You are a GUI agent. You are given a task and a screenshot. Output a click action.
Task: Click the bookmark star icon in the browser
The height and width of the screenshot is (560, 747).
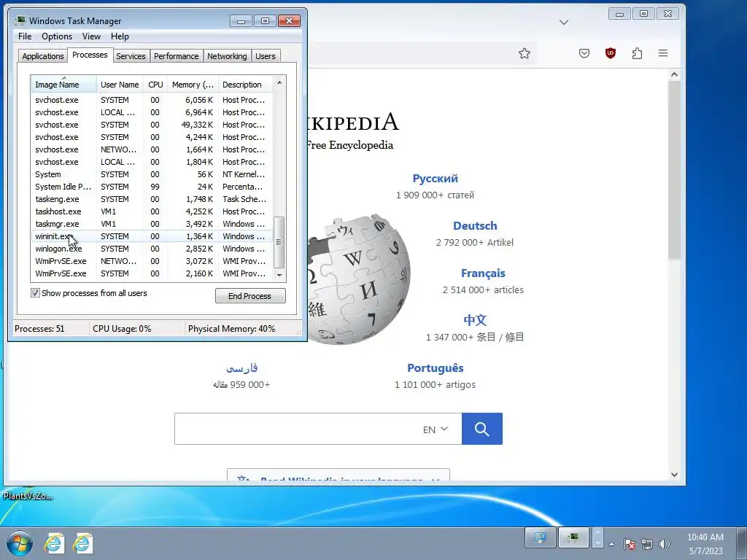(x=524, y=53)
